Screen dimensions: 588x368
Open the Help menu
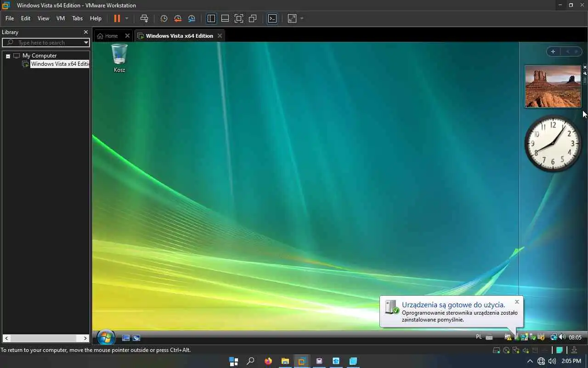(96, 18)
